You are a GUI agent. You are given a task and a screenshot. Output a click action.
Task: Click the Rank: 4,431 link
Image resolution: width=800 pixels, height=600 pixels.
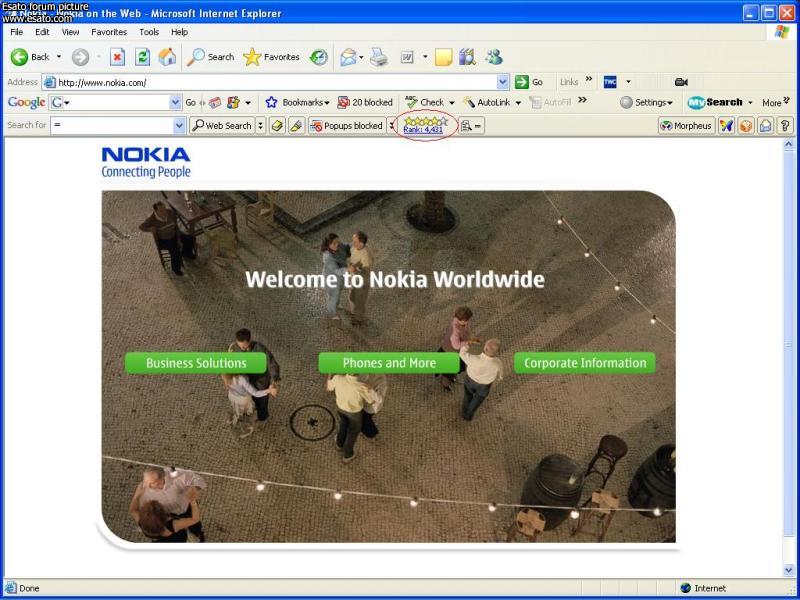tap(423, 130)
